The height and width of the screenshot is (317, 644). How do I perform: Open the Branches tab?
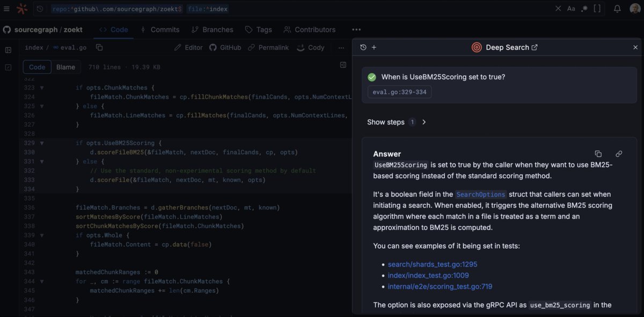212,30
